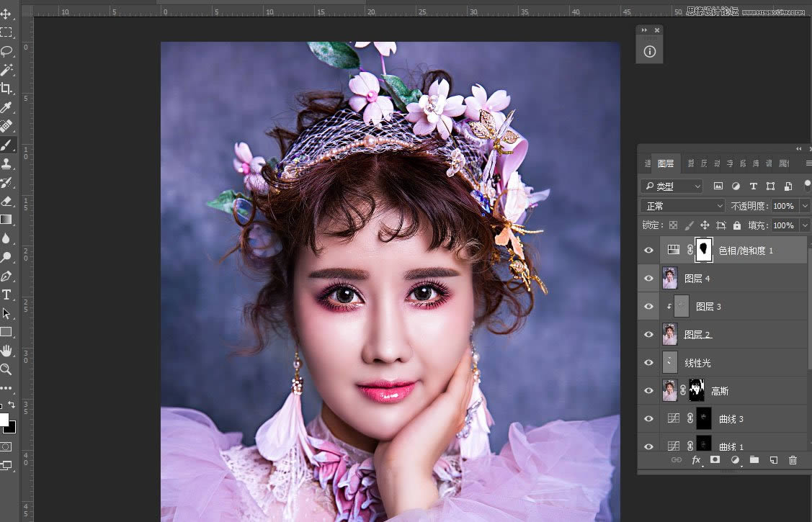
Task: Select the Dodge tool
Action: click(6, 256)
